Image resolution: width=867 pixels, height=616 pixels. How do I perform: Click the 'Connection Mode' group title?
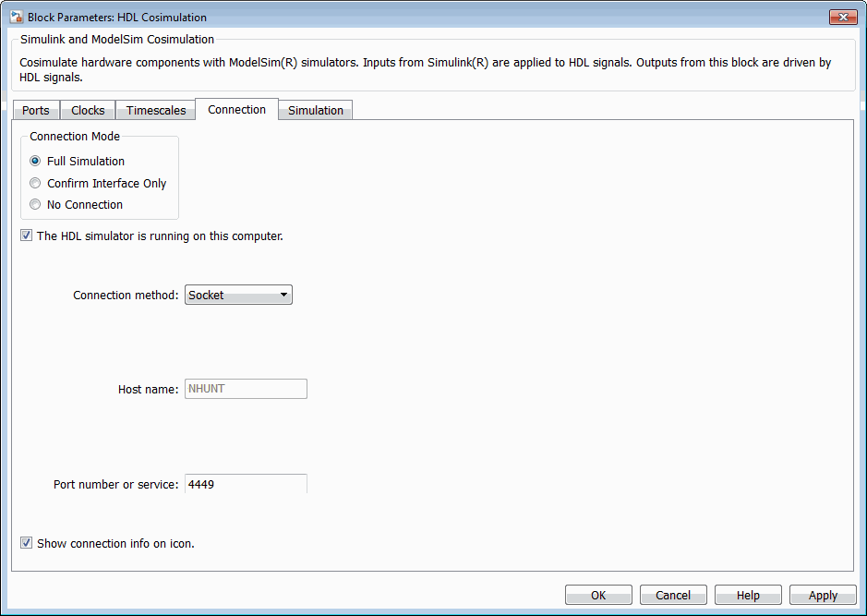pos(75,136)
